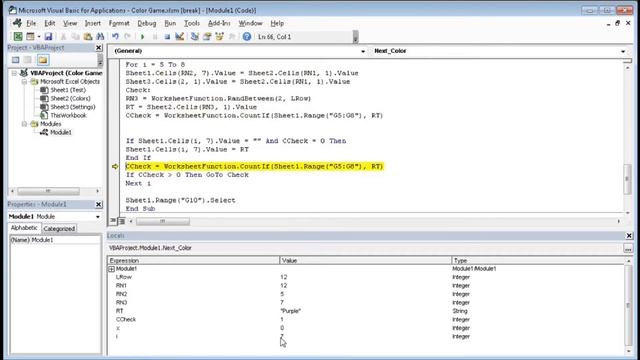Click the Paste clipboard icon
The height and width of the screenshot is (360, 640).
[88, 37]
